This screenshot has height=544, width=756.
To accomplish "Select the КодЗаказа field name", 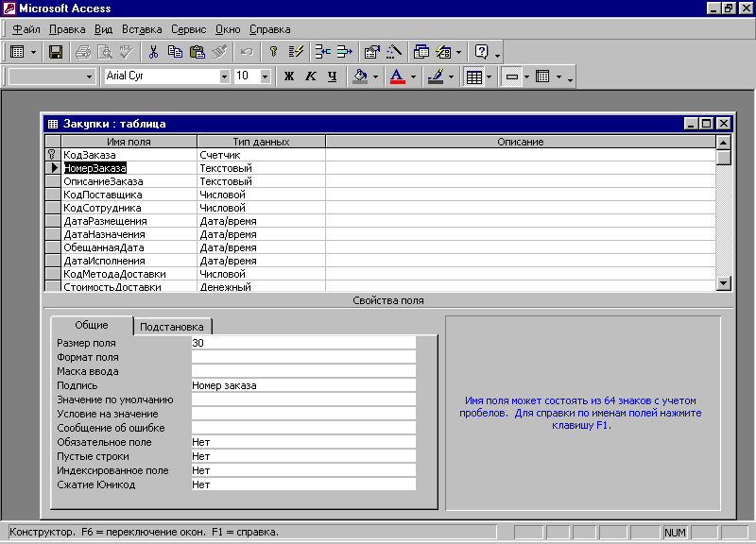I will [90, 155].
